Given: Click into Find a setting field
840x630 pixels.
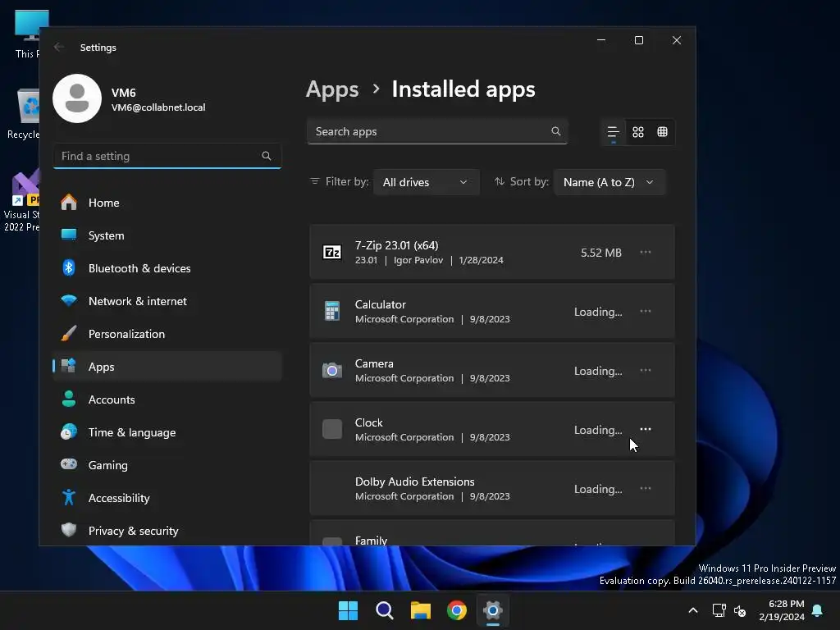Looking at the screenshot, I should click(167, 156).
